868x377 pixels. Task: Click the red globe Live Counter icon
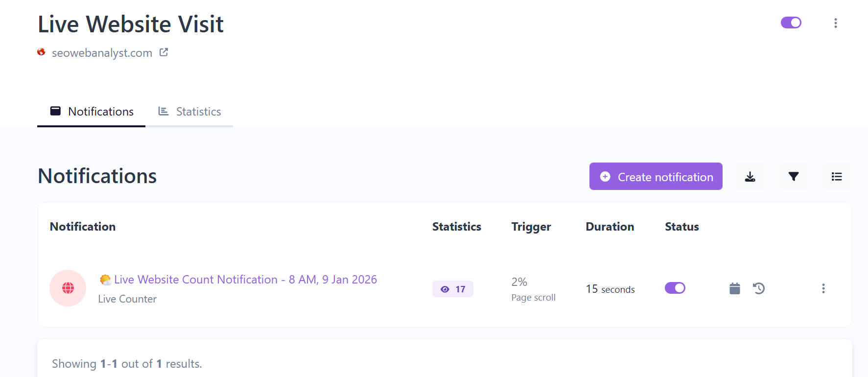[68, 288]
